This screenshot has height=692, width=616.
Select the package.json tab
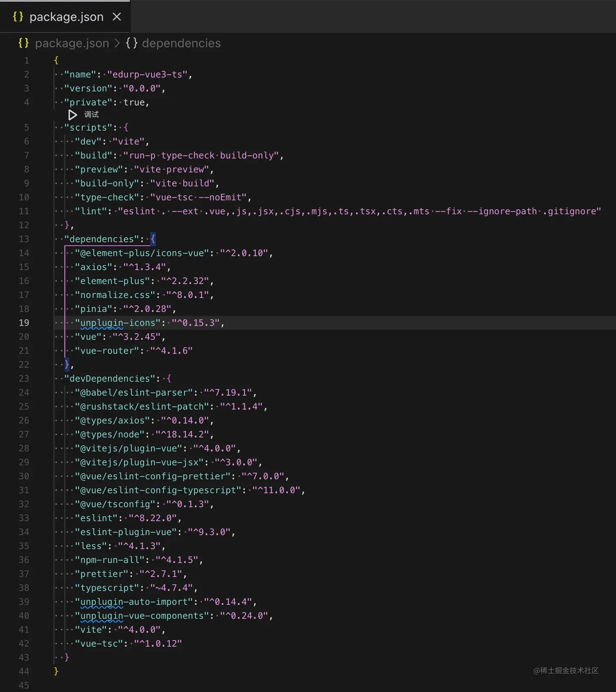tap(65, 17)
